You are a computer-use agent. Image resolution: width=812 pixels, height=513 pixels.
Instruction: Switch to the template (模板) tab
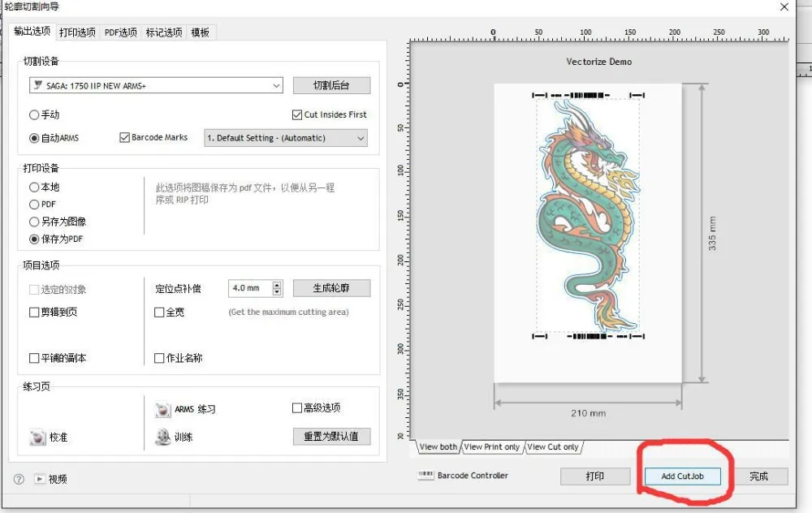click(201, 32)
